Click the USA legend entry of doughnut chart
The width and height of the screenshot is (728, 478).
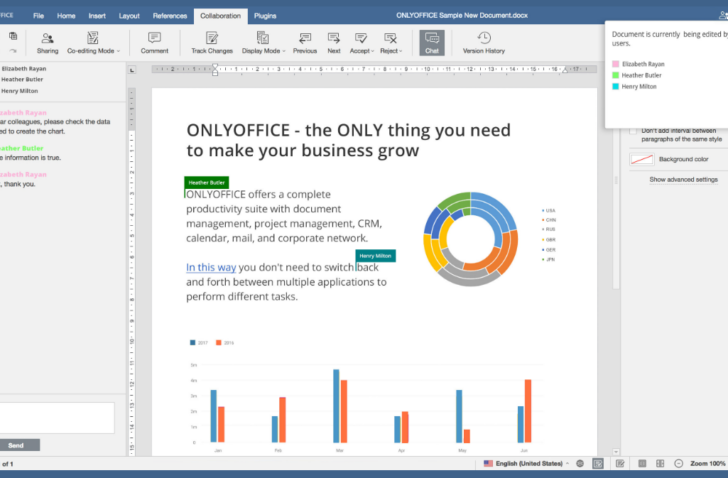click(548, 211)
